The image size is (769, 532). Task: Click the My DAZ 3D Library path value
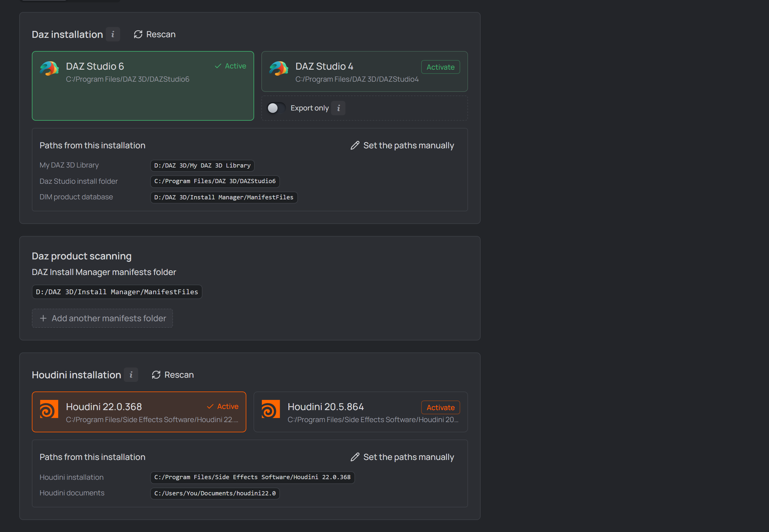tap(202, 166)
